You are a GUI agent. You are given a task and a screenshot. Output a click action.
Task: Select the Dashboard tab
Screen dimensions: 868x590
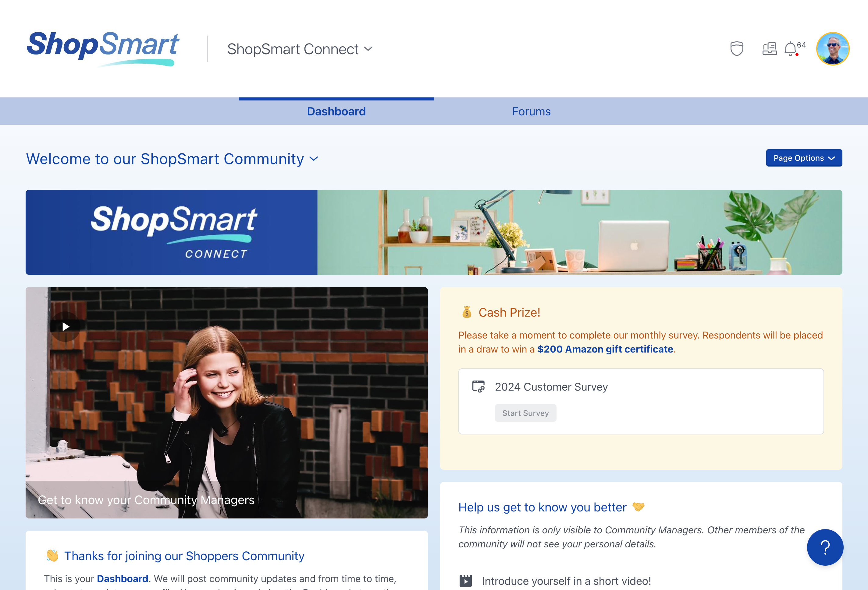click(336, 111)
